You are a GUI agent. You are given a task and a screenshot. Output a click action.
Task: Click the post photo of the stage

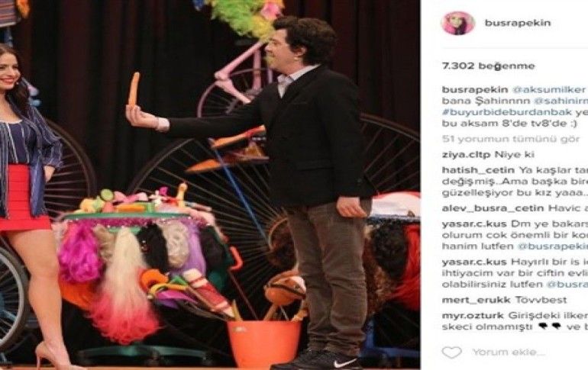click(210, 185)
